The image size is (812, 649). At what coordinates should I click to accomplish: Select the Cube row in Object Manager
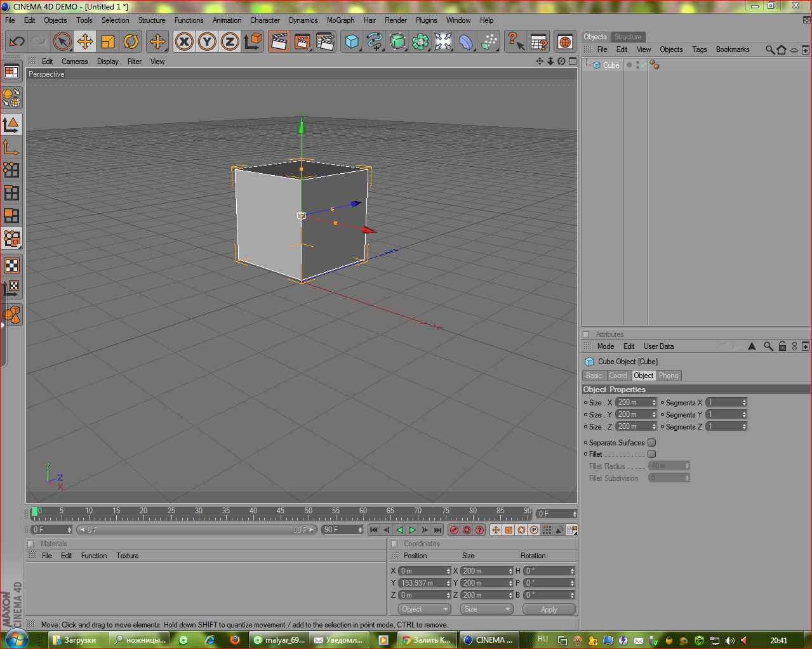point(611,65)
